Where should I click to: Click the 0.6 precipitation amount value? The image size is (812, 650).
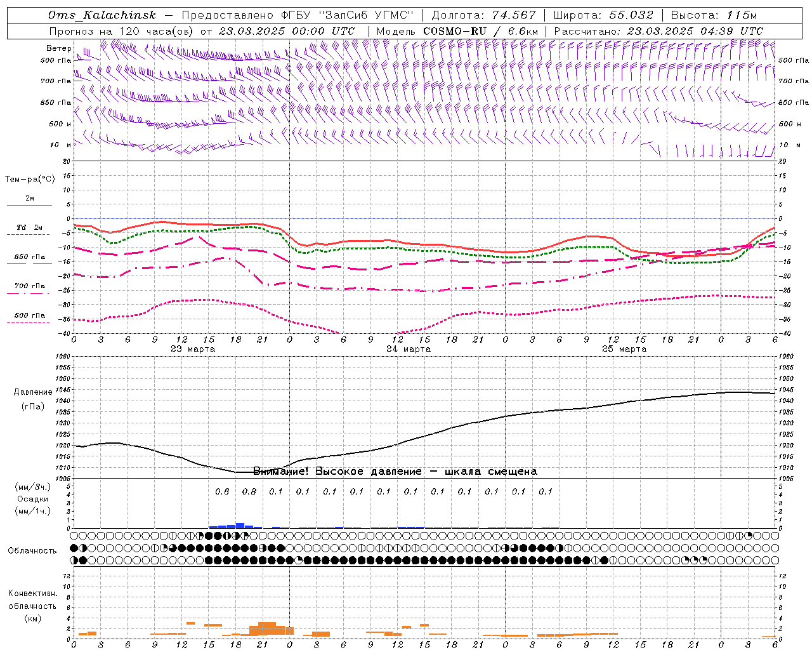pos(222,491)
